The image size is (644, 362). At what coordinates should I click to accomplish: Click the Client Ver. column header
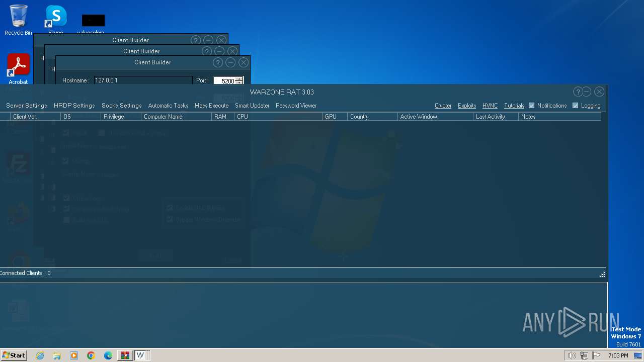pyautogui.click(x=35, y=117)
